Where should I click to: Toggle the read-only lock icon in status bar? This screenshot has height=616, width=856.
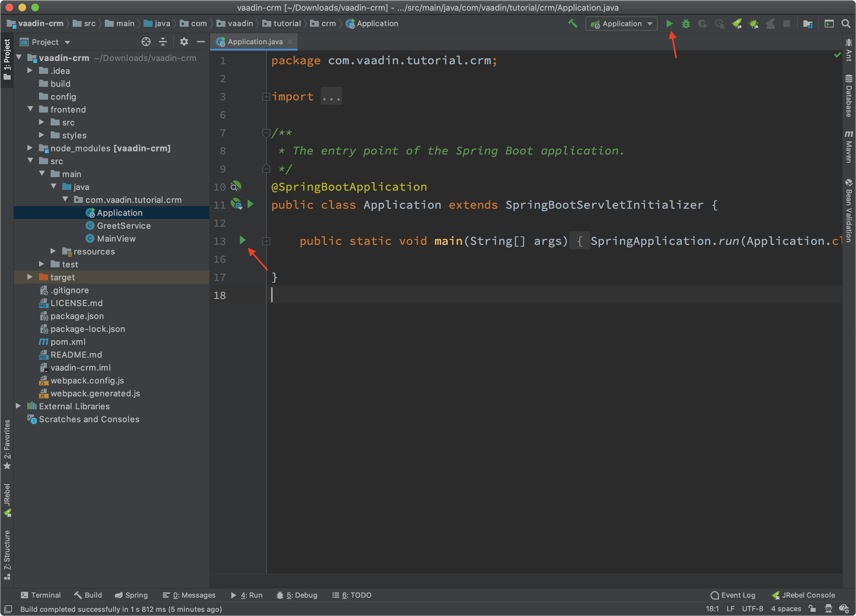coord(812,609)
